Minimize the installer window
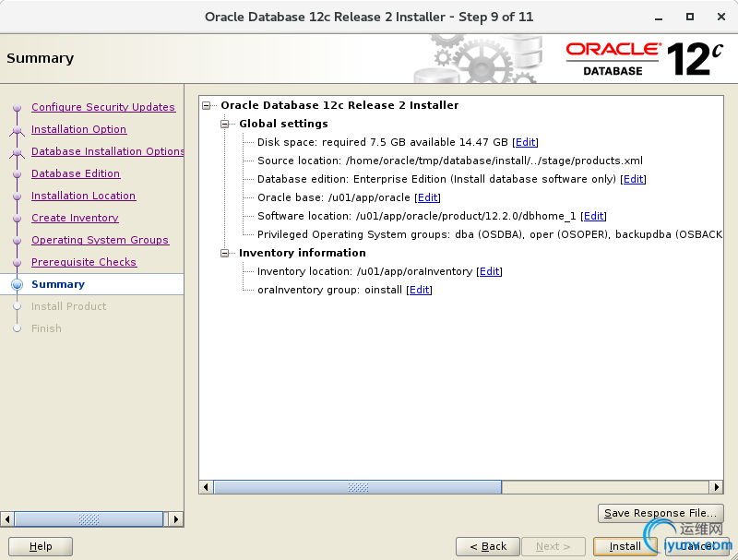The height and width of the screenshot is (560, 738). [659, 18]
